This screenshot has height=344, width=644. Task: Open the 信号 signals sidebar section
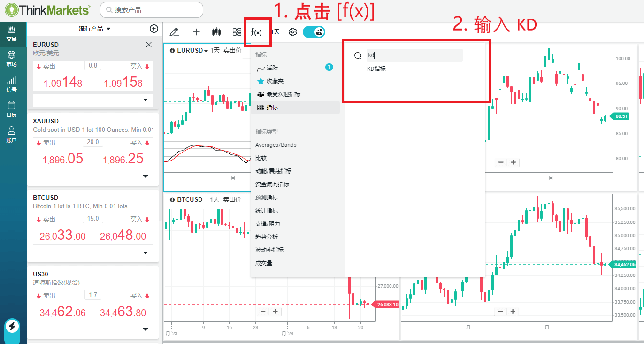[12, 84]
